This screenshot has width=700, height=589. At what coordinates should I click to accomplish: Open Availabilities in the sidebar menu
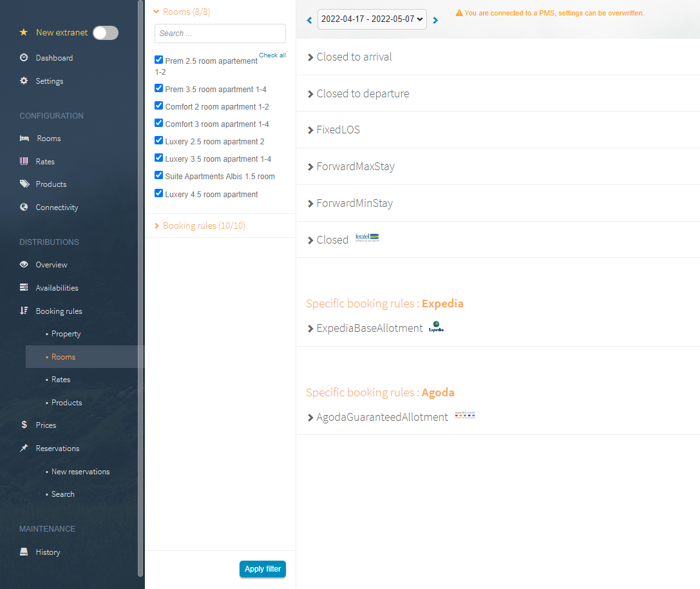tap(57, 288)
